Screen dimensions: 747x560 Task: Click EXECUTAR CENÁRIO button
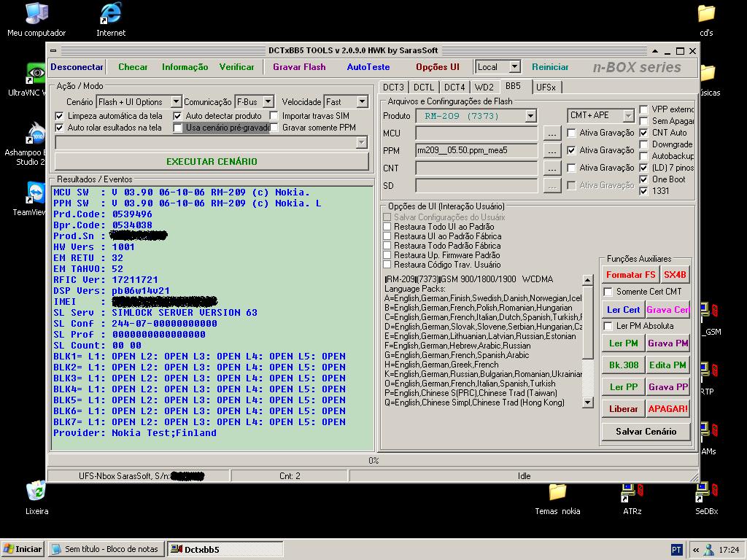coord(212,161)
